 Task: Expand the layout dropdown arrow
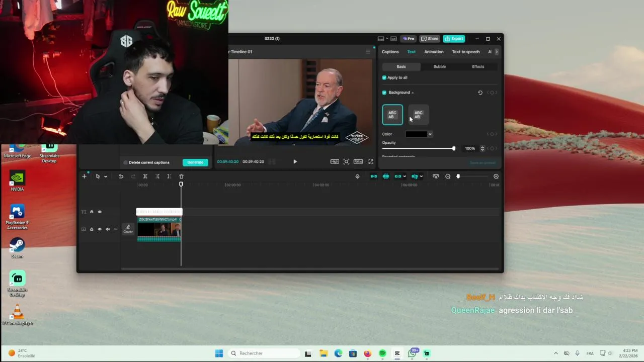(x=387, y=39)
